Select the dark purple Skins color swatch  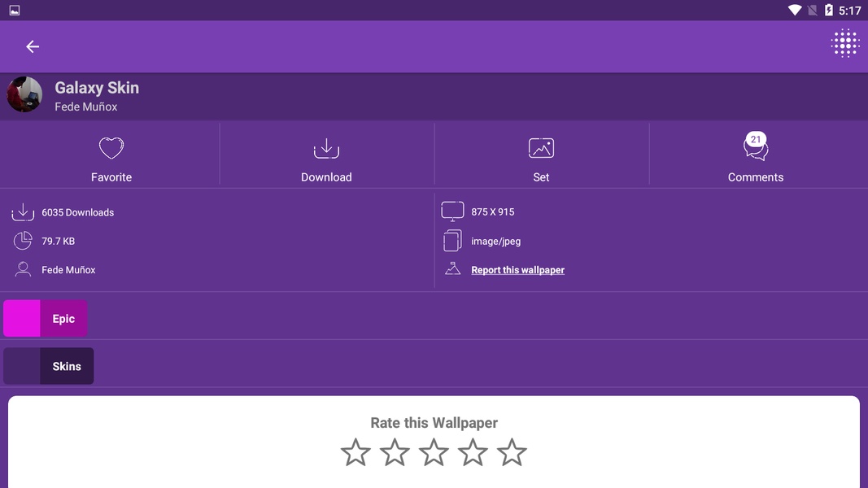(22, 366)
